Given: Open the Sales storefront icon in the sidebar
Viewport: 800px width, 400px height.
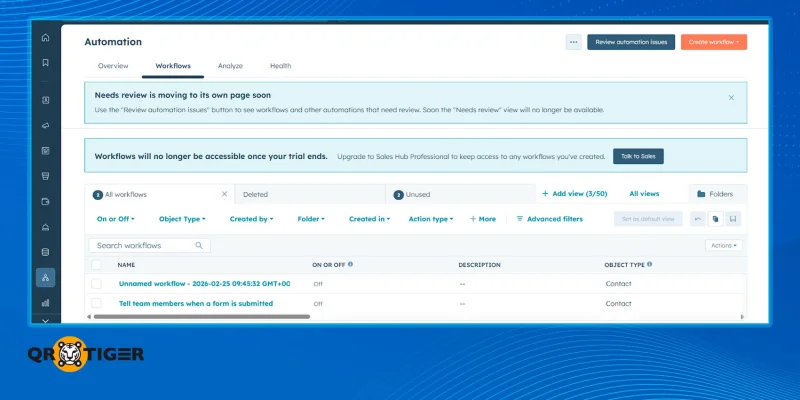Looking at the screenshot, I should pos(45,176).
